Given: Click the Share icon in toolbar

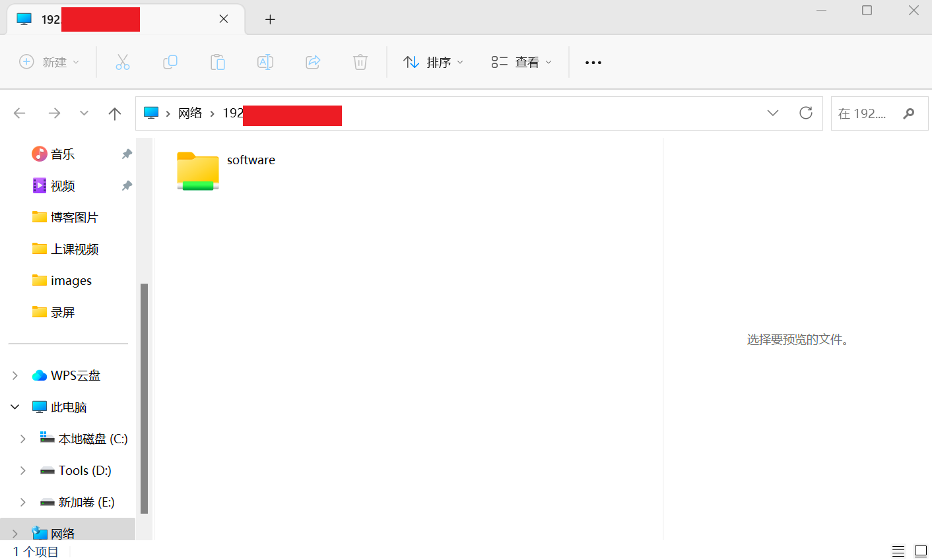Looking at the screenshot, I should (x=313, y=62).
